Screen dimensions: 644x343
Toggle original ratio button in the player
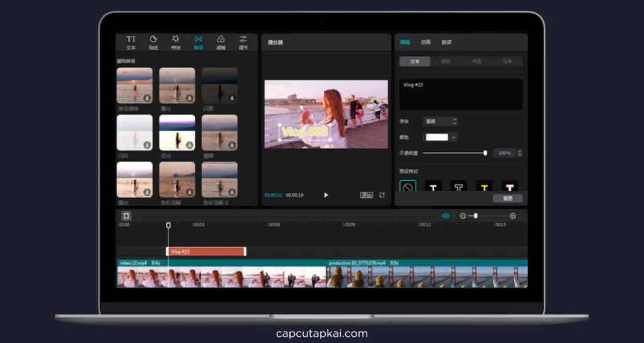[366, 195]
